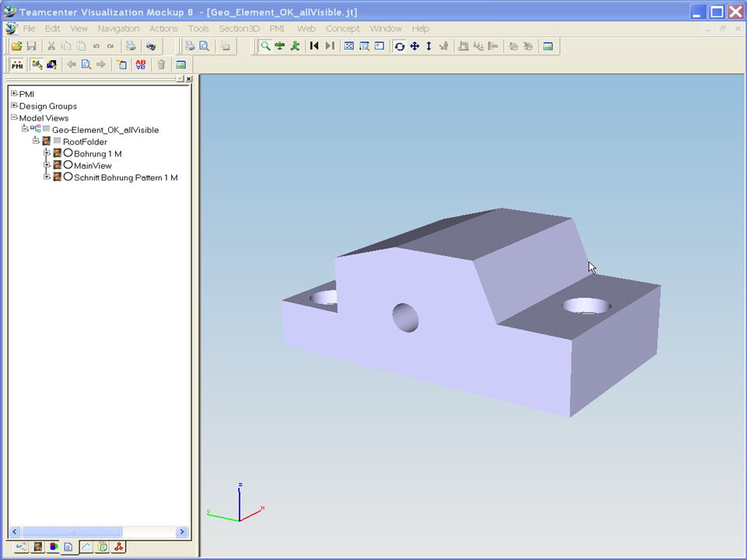Collapse the Model Views tree node
747x560 pixels.
click(x=14, y=117)
